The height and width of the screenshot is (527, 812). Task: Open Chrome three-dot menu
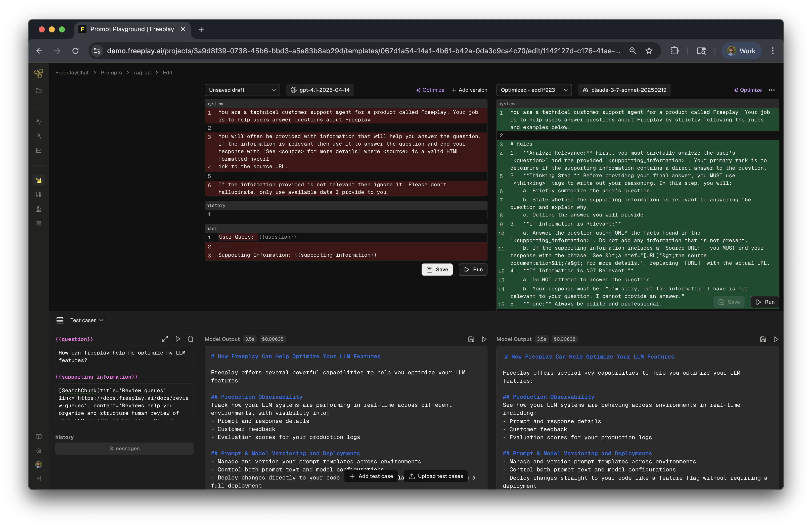pos(773,51)
